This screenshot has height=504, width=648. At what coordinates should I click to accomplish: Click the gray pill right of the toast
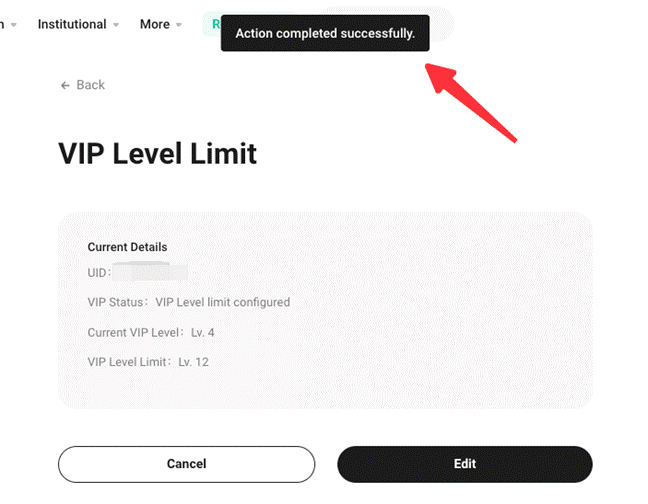[x=442, y=22]
